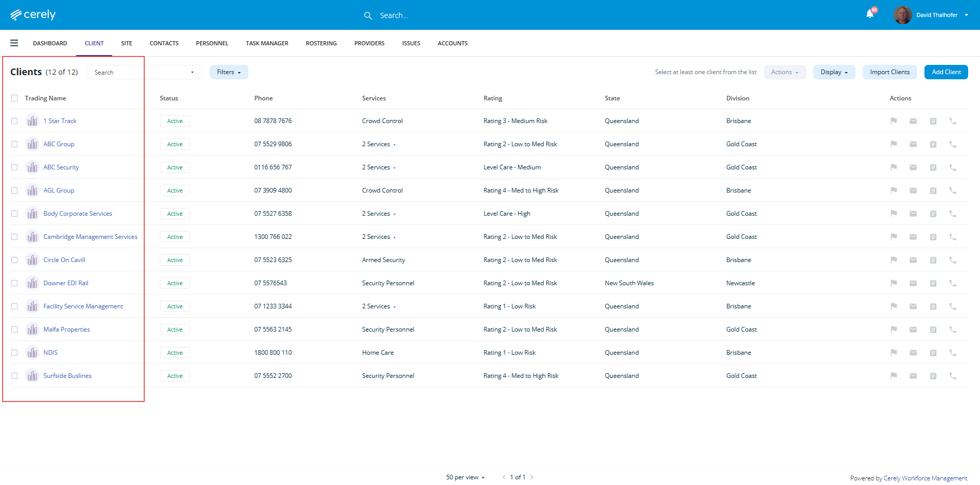Change the 50 per view setting
This screenshot has width=980, height=485.
(465, 477)
